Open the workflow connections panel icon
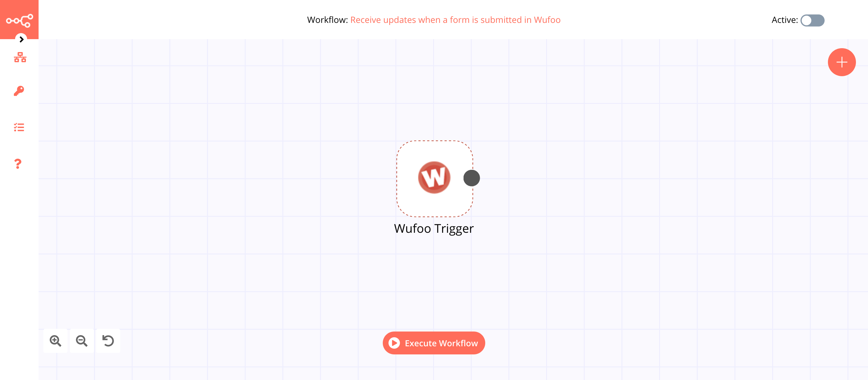 click(x=19, y=58)
